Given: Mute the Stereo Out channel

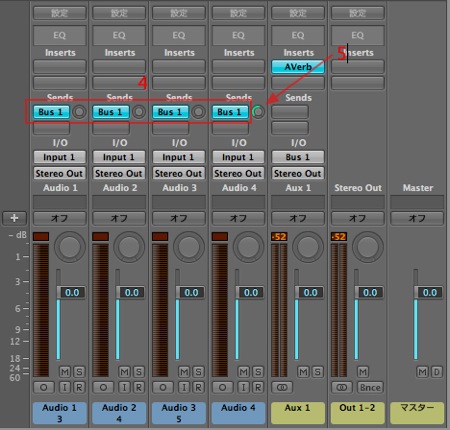Looking at the screenshot, I should pos(363,372).
